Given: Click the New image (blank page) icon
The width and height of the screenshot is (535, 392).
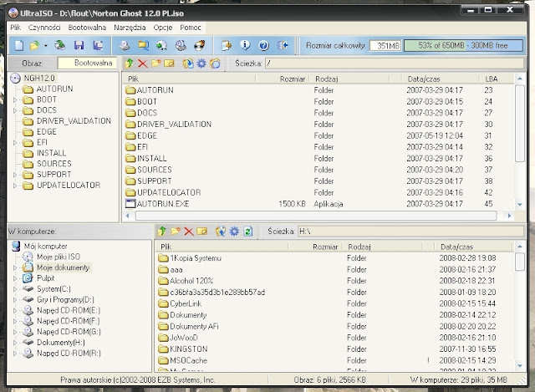Looking at the screenshot, I should [x=18, y=45].
